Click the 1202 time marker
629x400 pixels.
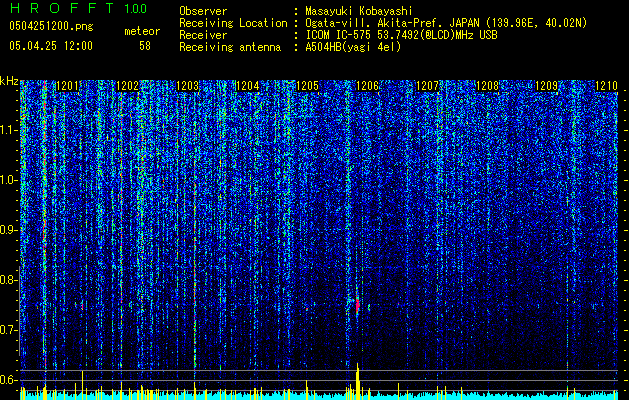(x=128, y=86)
